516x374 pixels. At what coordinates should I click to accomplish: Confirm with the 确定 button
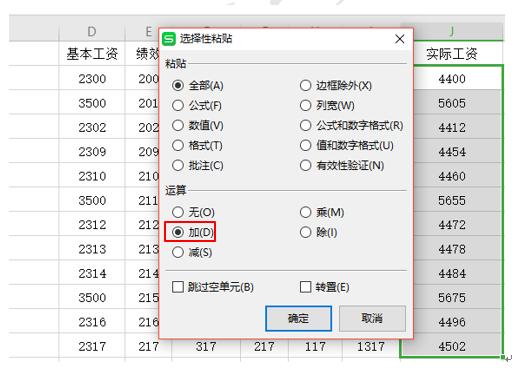pyautogui.click(x=298, y=318)
